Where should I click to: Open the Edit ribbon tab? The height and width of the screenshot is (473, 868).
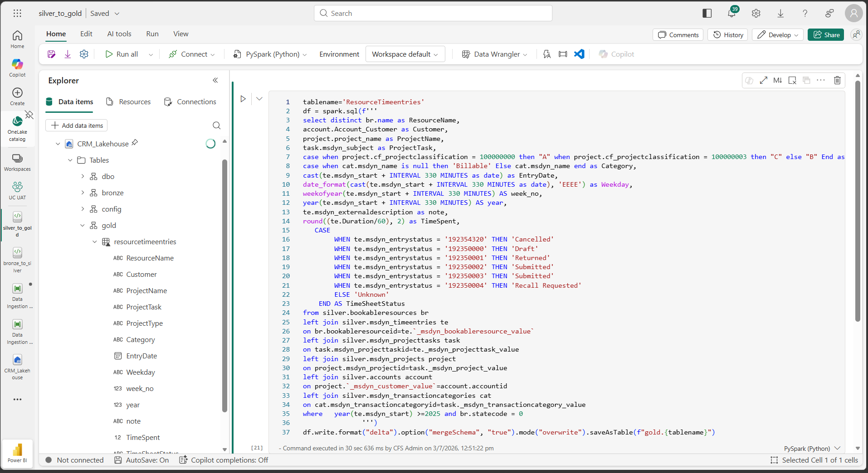click(x=86, y=34)
